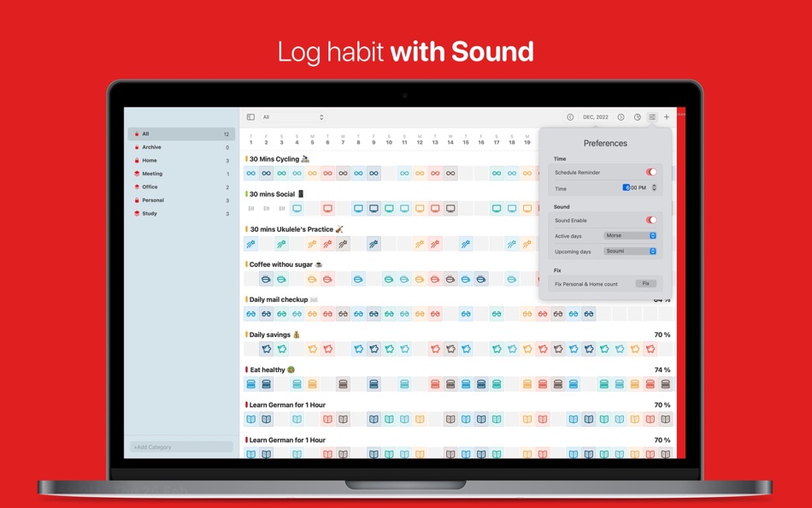Toggle the sidebar visibility icon
This screenshot has width=812, height=508.
point(250,116)
